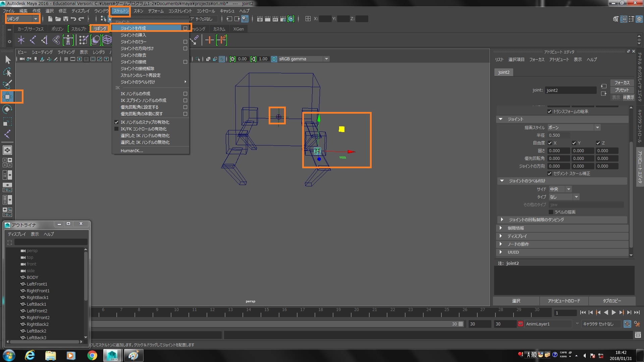Click the HumanIK character shelf icon

coord(68,40)
